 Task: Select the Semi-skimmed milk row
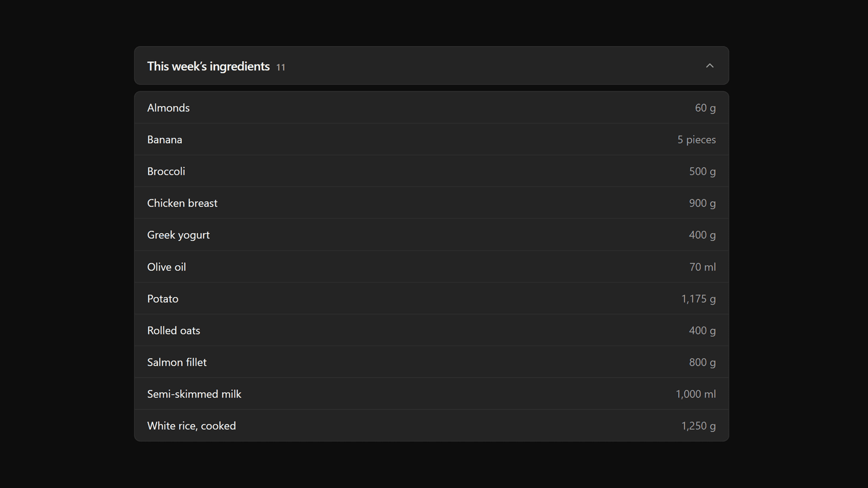[431, 394]
